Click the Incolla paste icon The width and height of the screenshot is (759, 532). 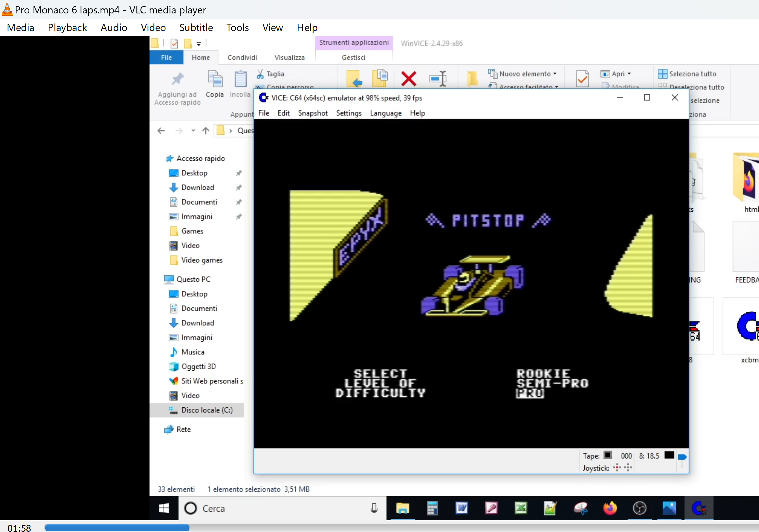240,80
